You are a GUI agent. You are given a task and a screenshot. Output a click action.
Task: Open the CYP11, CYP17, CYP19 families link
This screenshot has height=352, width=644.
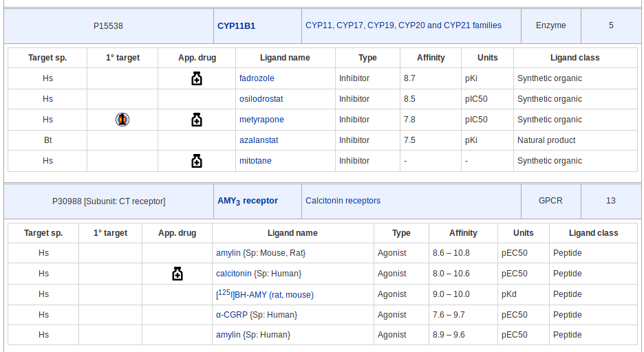tap(403, 25)
